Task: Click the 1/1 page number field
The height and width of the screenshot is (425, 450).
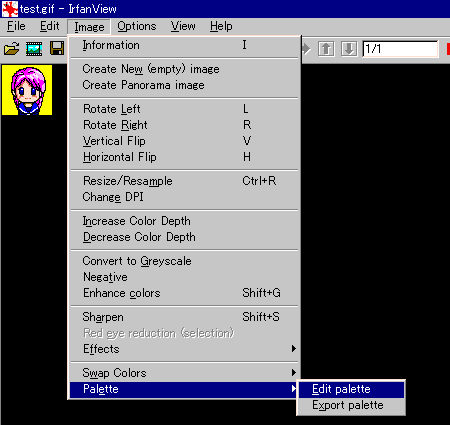Action: [400, 49]
